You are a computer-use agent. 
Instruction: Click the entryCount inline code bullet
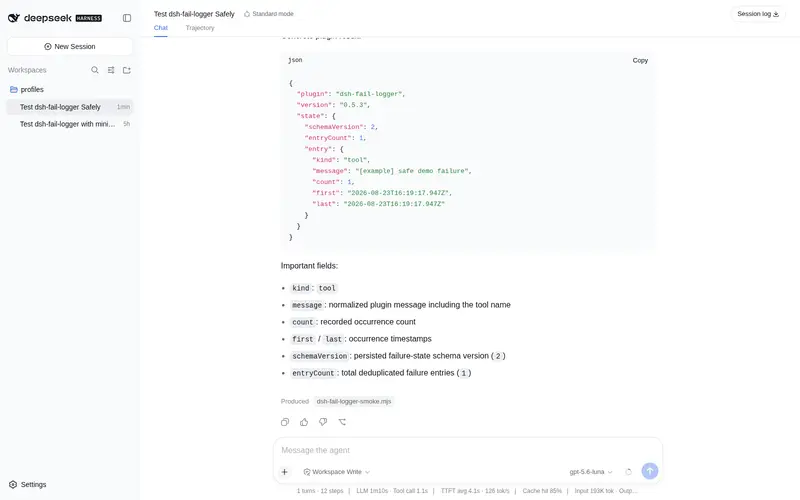click(x=313, y=373)
